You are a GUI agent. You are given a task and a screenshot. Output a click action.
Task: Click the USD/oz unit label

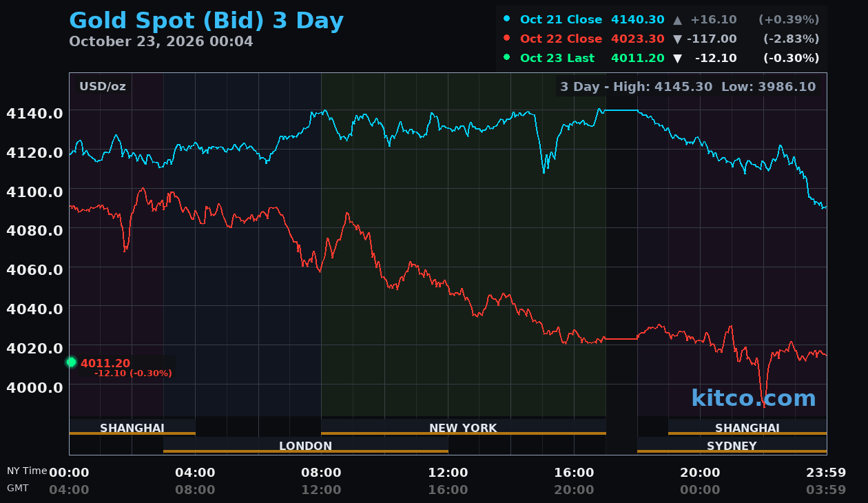pos(103,87)
